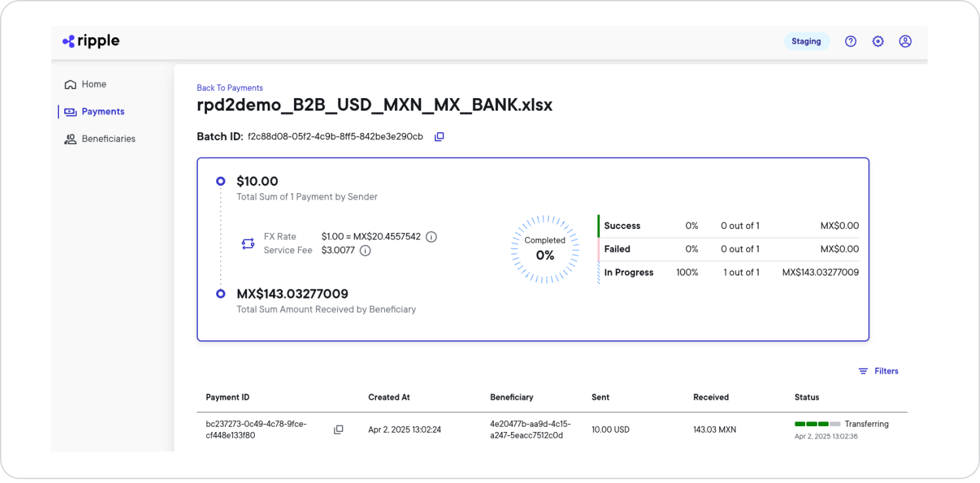
Task: Select the Home house icon in sidebar
Action: pyautogui.click(x=70, y=84)
